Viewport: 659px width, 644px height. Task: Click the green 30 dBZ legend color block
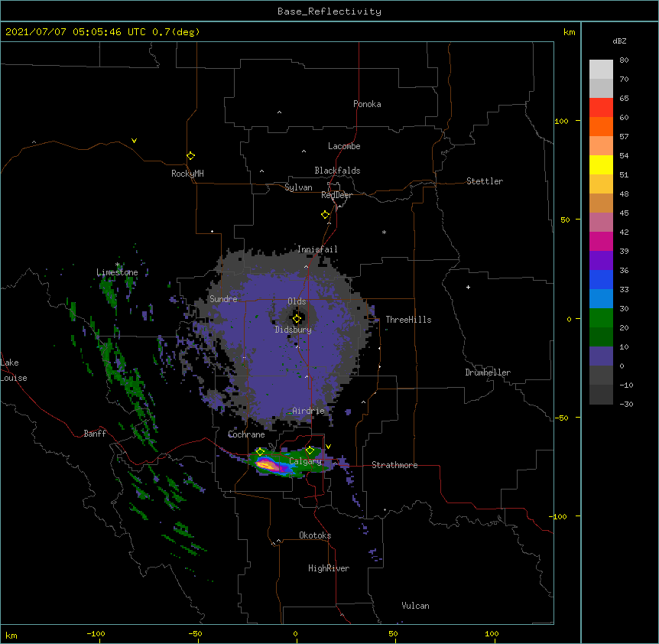tap(601, 318)
